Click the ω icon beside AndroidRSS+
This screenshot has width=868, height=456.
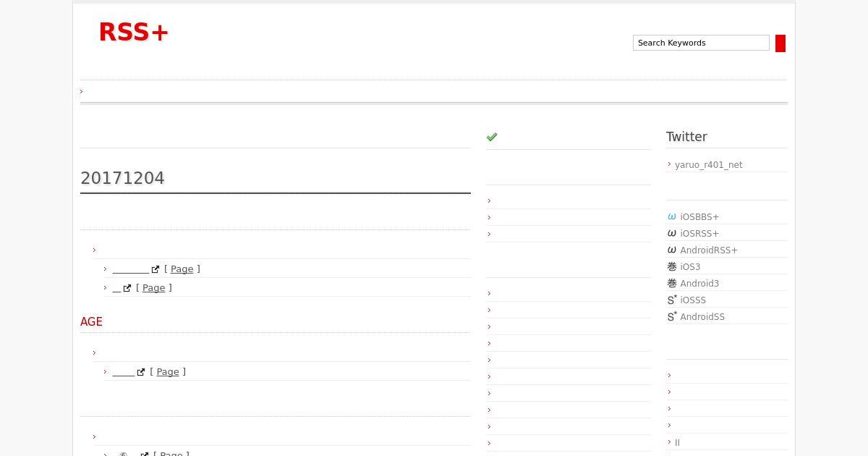pyautogui.click(x=672, y=250)
